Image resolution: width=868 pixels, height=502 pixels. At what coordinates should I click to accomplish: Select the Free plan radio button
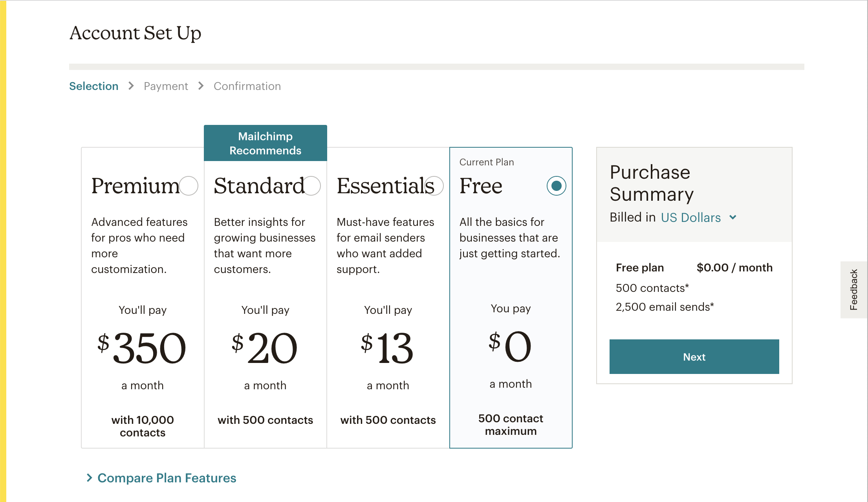tap(556, 186)
